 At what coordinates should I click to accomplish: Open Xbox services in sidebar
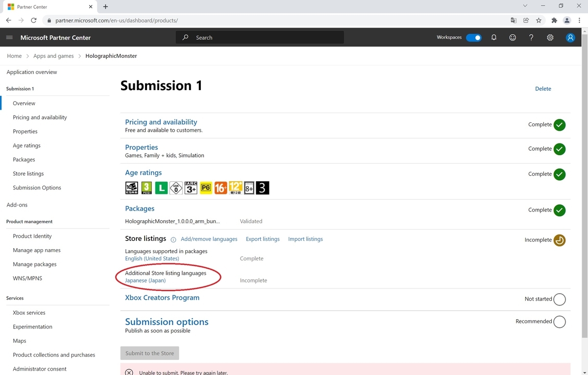point(29,313)
